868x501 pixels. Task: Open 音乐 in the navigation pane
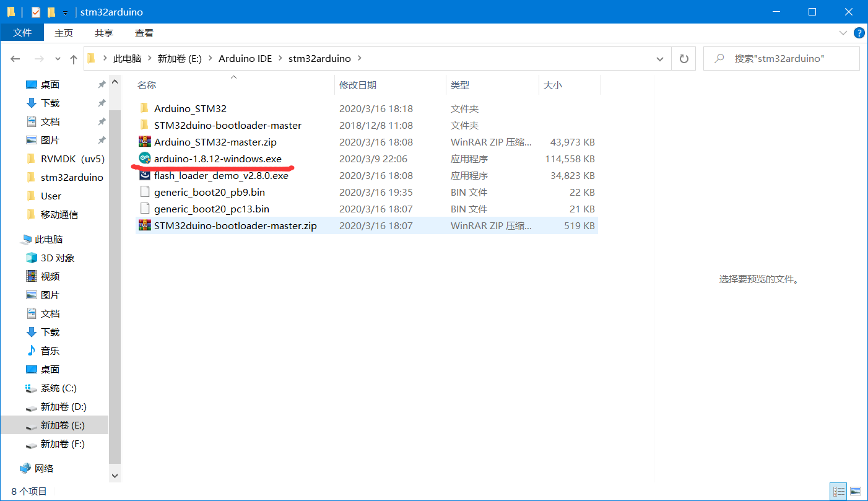pos(50,351)
